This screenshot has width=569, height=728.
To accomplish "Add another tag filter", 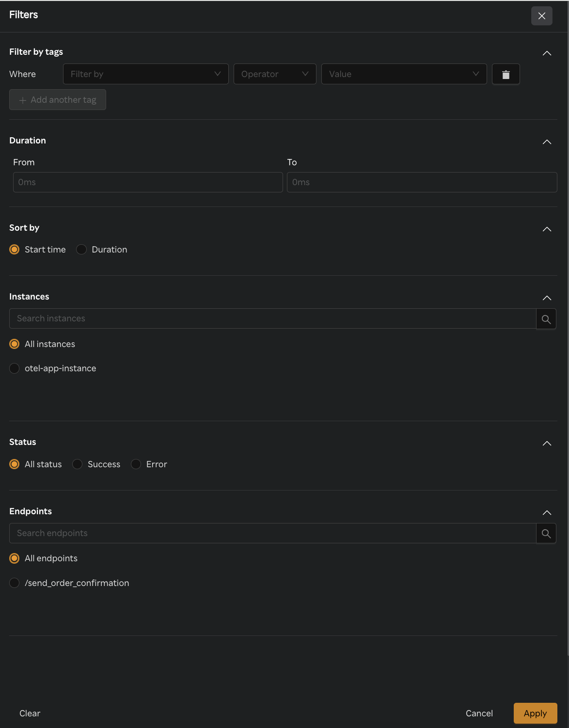I will pos(57,100).
